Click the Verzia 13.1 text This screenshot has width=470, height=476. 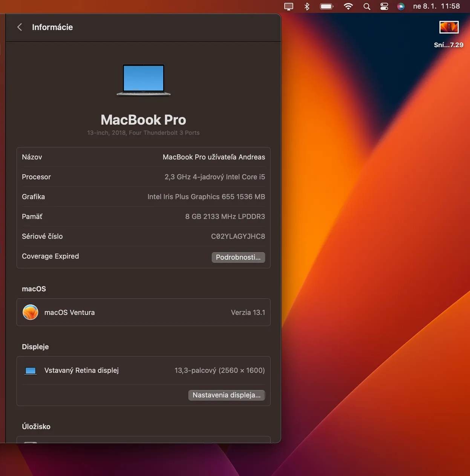point(248,312)
